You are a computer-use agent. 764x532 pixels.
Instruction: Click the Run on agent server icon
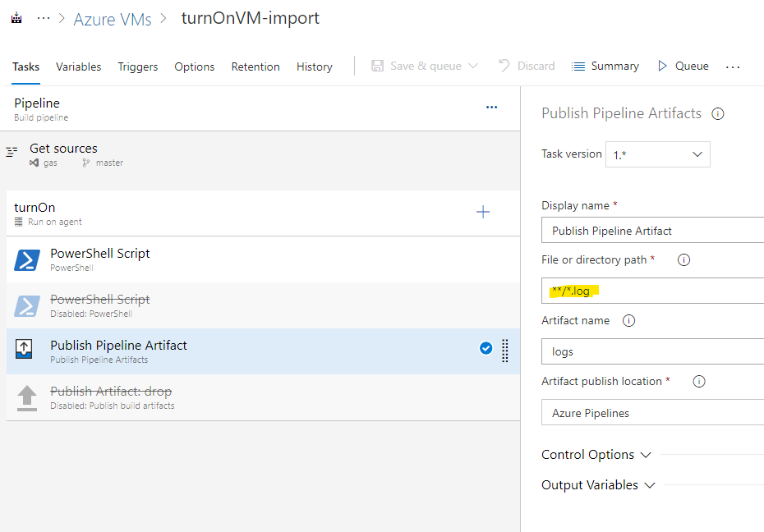[x=19, y=222]
